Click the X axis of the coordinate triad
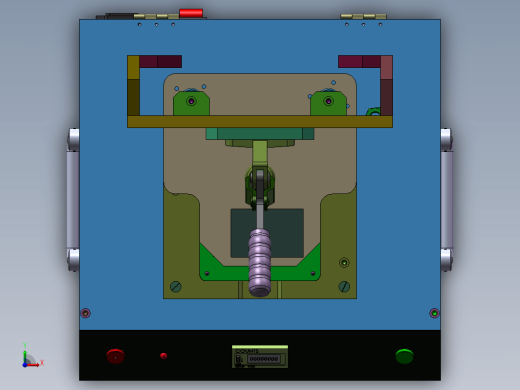The image size is (520, 390). (33, 365)
